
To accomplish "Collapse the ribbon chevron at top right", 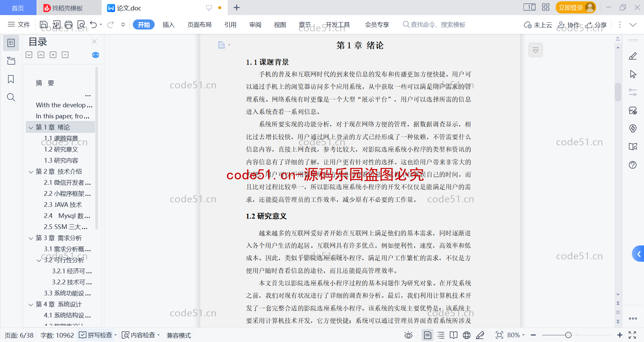I will coord(633,24).
